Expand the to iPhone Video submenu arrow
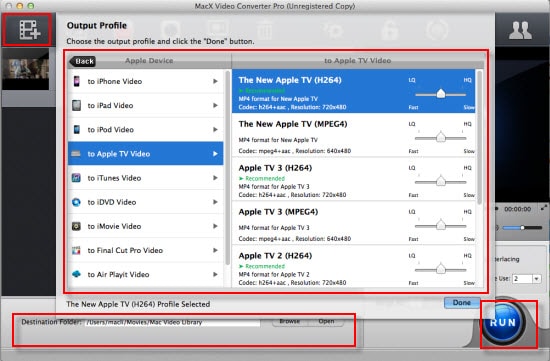The image size is (550, 361). [x=215, y=81]
